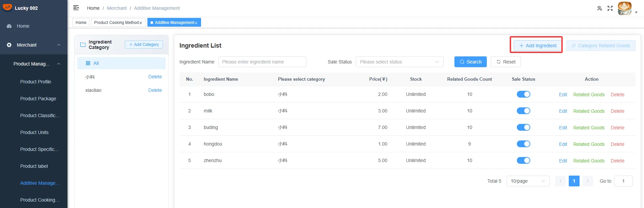Delete the 小料 category
This screenshot has height=208, width=644.
point(155,77)
